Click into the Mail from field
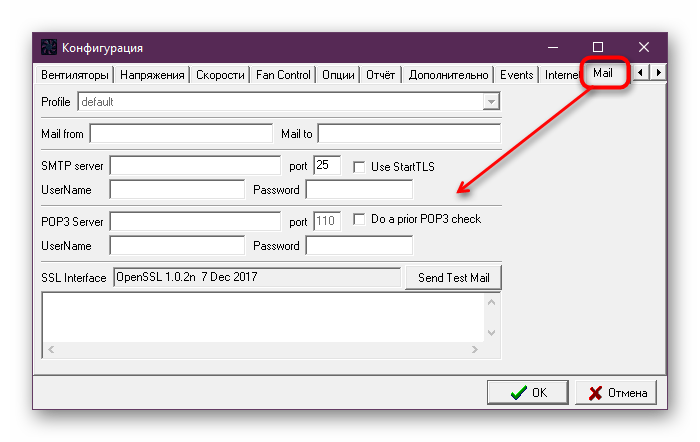 coord(180,133)
